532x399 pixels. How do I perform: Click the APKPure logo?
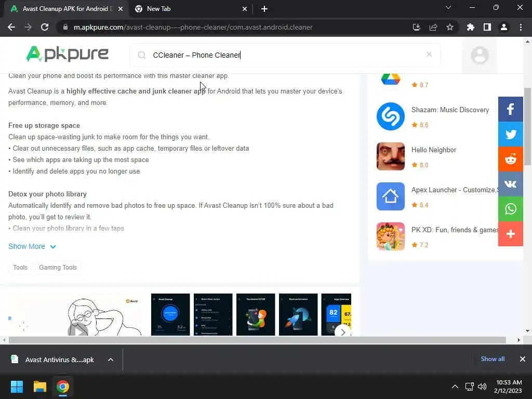[x=67, y=54]
